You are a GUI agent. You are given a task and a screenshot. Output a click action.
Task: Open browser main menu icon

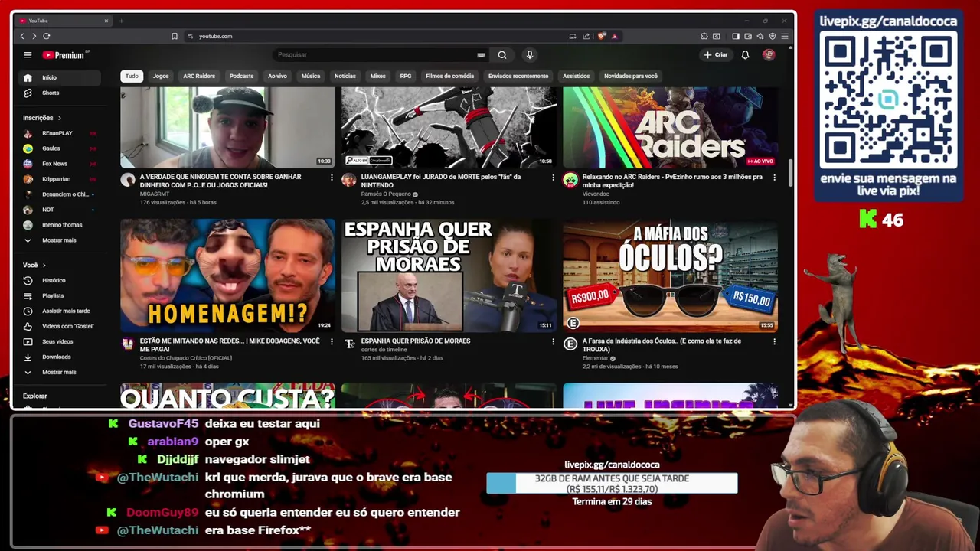point(785,36)
